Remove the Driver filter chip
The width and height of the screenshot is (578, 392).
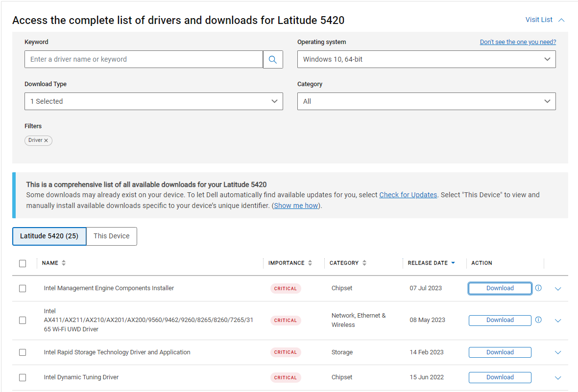coord(46,140)
